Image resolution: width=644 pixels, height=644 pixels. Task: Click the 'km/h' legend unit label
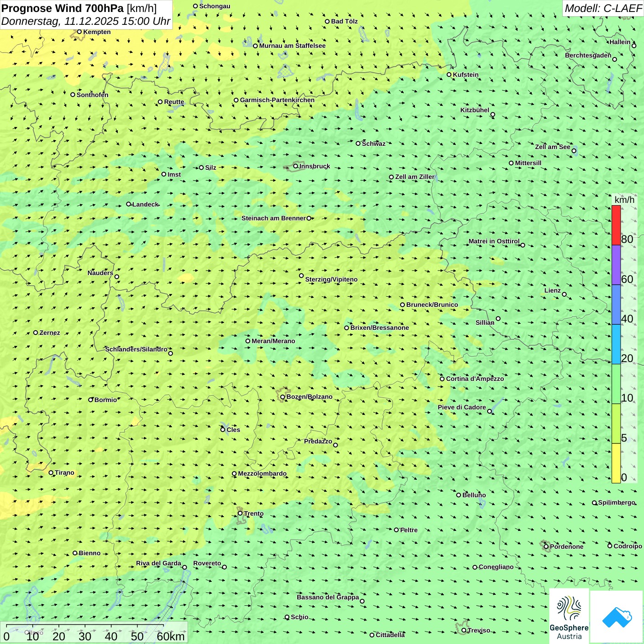tap(624, 200)
